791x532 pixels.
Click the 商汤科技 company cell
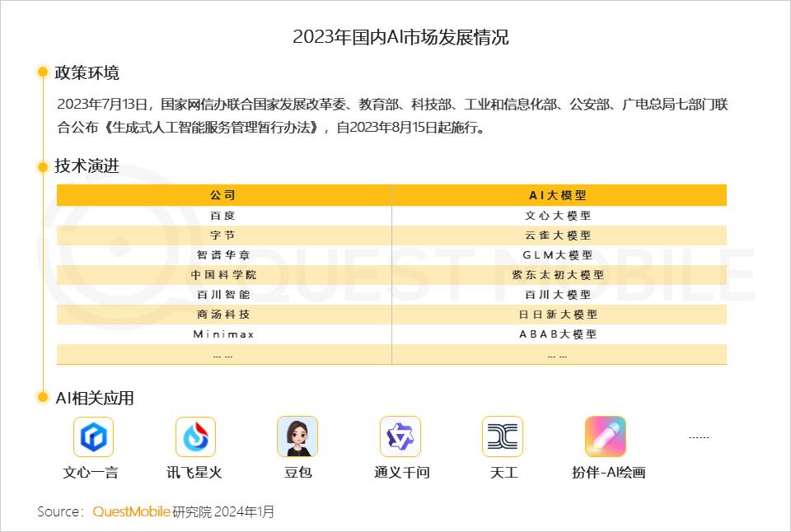point(224,315)
